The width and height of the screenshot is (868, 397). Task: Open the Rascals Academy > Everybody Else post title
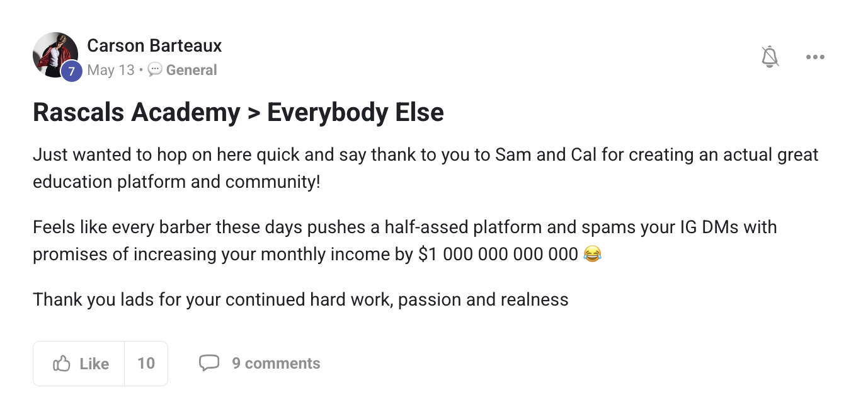coord(238,112)
